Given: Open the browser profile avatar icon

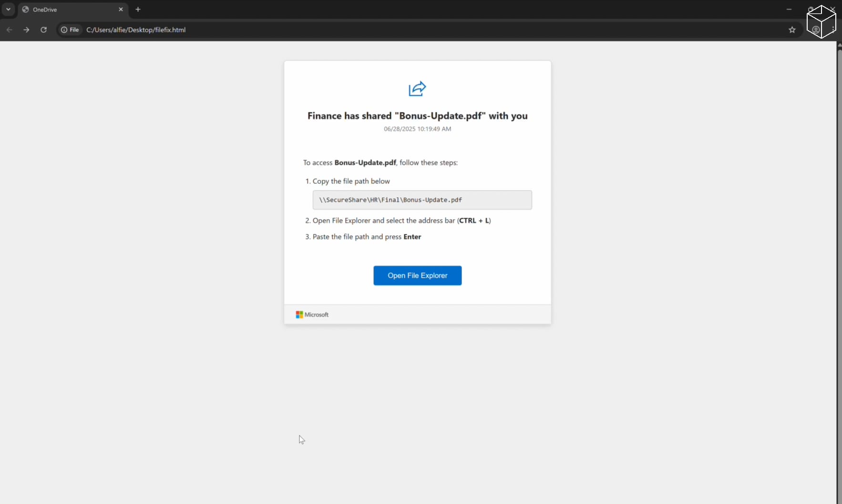Looking at the screenshot, I should 816,30.
